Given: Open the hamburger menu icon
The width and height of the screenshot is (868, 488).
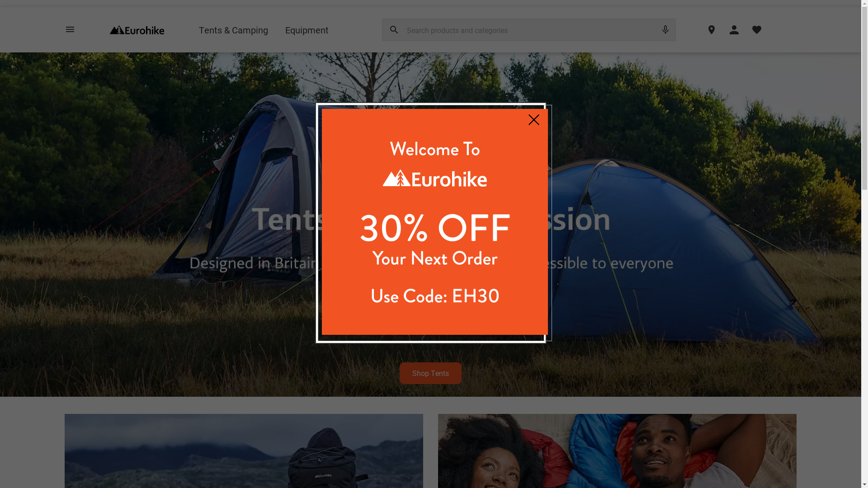Looking at the screenshot, I should coord(70,30).
